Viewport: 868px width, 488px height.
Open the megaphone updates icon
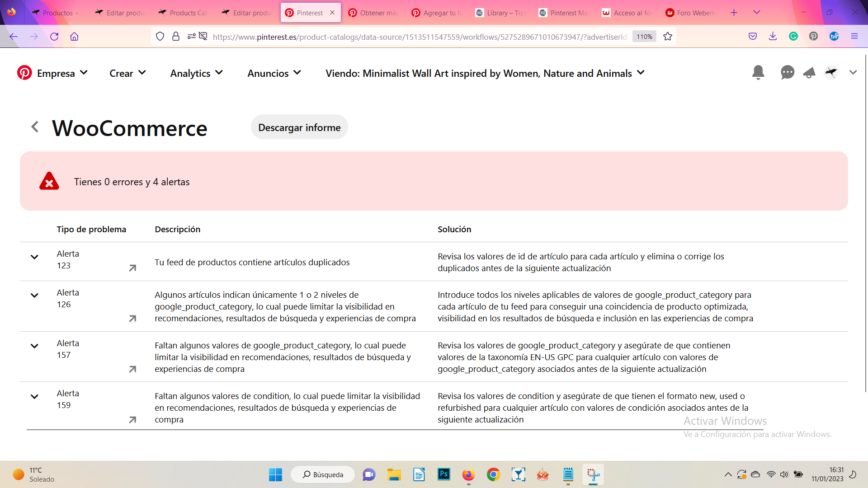809,73
